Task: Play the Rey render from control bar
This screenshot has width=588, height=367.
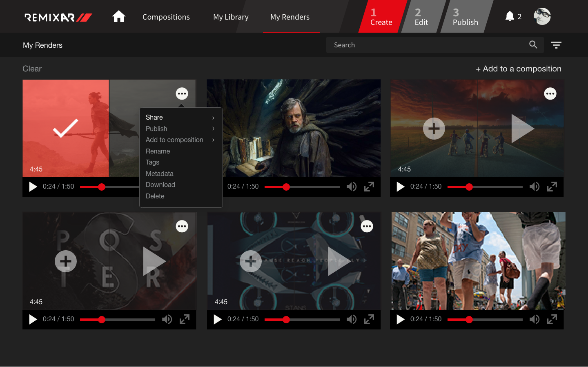Action: click(x=33, y=187)
